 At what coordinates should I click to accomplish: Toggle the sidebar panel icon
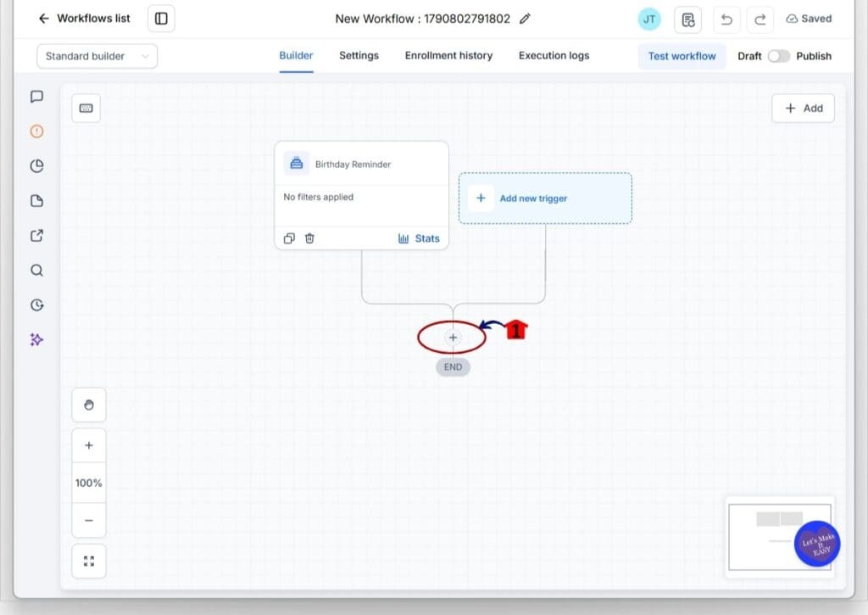161,19
